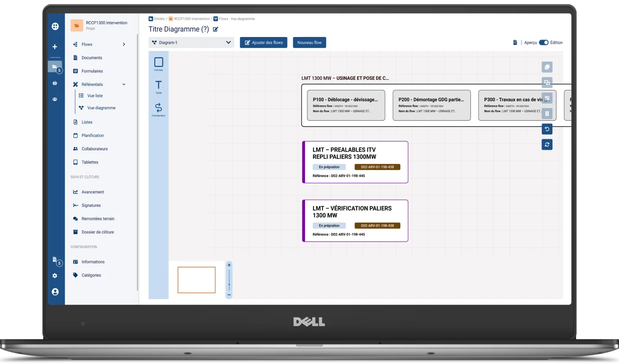Viewport: 619px width, 364px height.
Task: Select the LMT – PREALABLES ITV flow card
Action: tap(355, 162)
